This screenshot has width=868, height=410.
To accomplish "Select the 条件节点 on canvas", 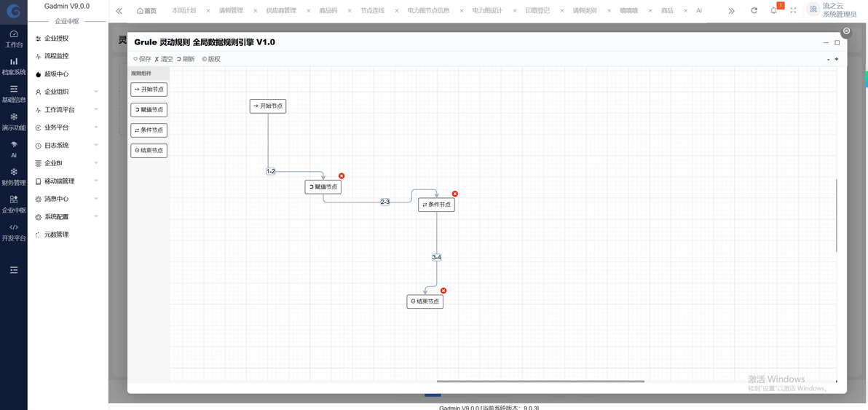I will [436, 204].
